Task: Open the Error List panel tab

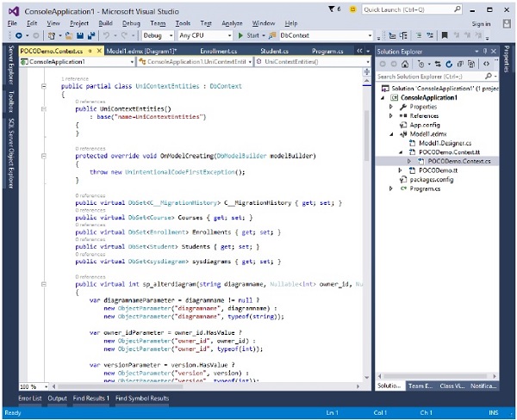Action: 29,398
